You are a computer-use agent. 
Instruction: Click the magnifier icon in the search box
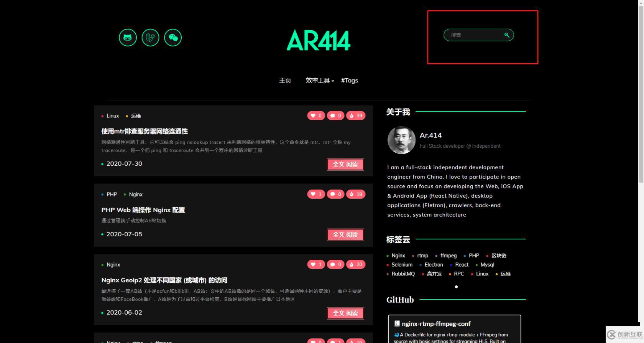(x=507, y=35)
